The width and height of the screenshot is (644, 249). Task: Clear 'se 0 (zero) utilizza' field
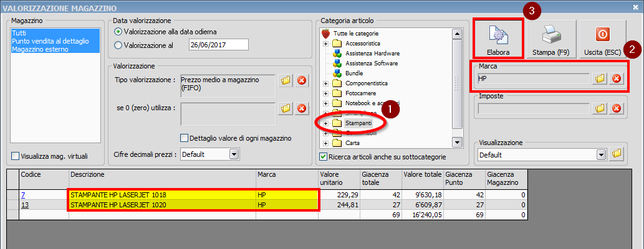302,108
